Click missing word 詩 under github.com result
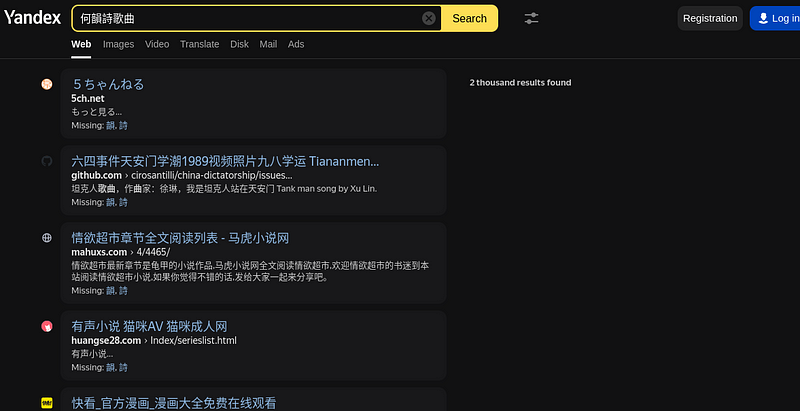 [x=123, y=202]
